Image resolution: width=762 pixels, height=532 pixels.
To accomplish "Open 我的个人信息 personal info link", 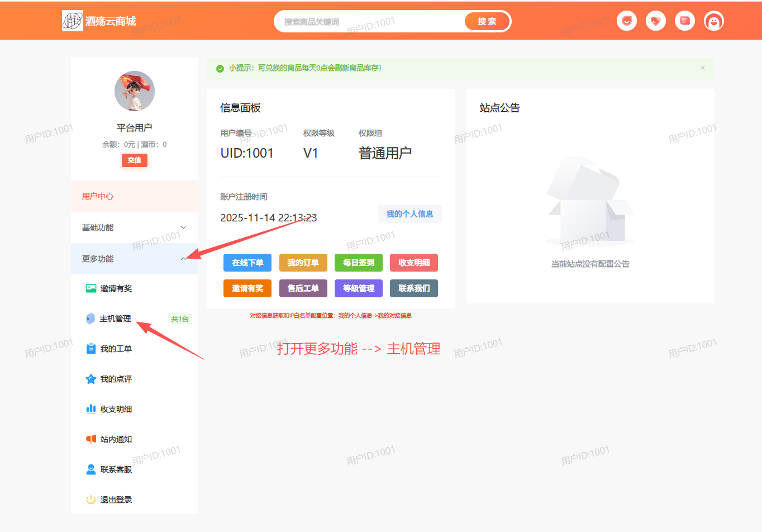I will pyautogui.click(x=409, y=213).
